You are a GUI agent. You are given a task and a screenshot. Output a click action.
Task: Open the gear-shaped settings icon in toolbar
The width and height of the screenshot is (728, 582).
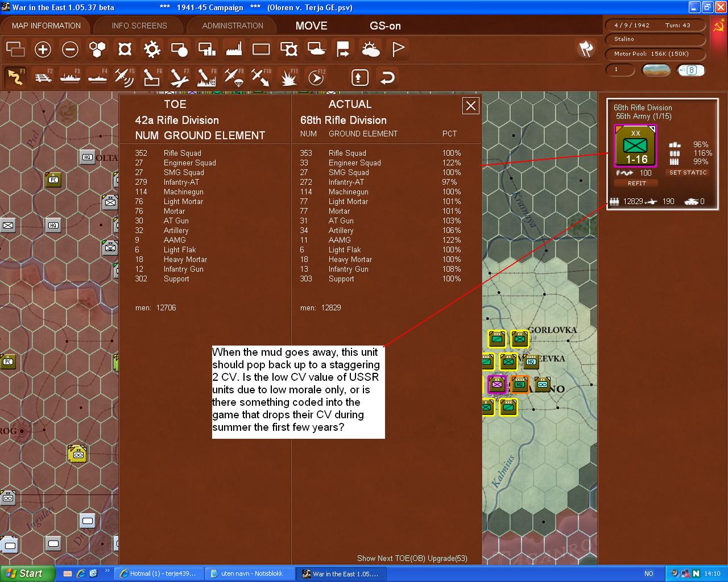point(152,49)
